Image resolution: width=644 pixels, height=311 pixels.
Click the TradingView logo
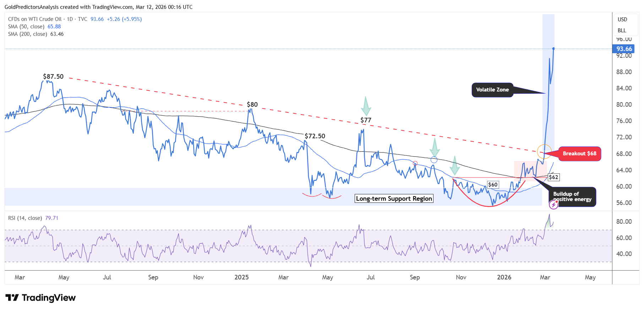pyautogui.click(x=40, y=298)
